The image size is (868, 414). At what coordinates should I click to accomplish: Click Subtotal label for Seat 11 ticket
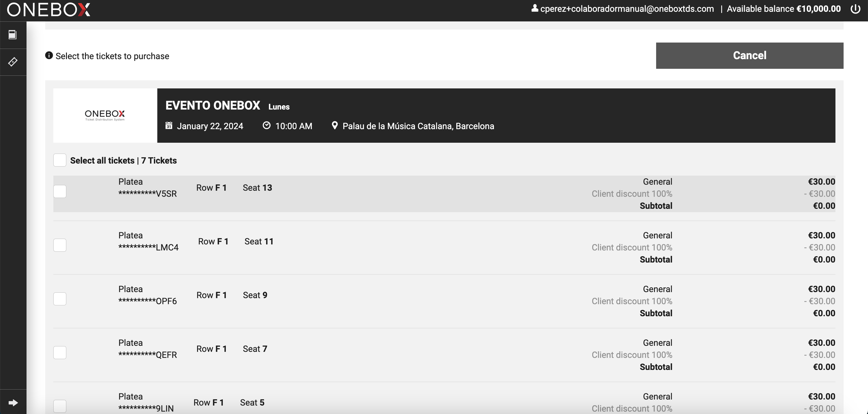click(656, 260)
